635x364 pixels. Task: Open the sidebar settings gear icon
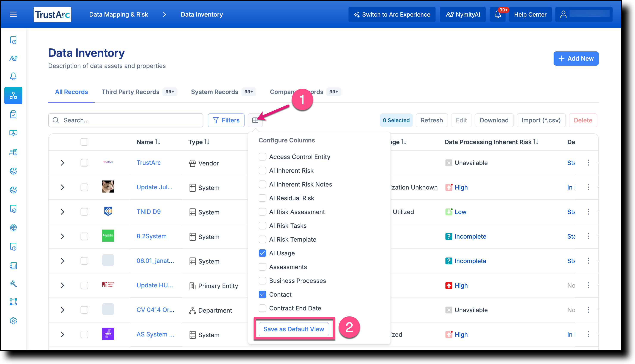point(13,321)
